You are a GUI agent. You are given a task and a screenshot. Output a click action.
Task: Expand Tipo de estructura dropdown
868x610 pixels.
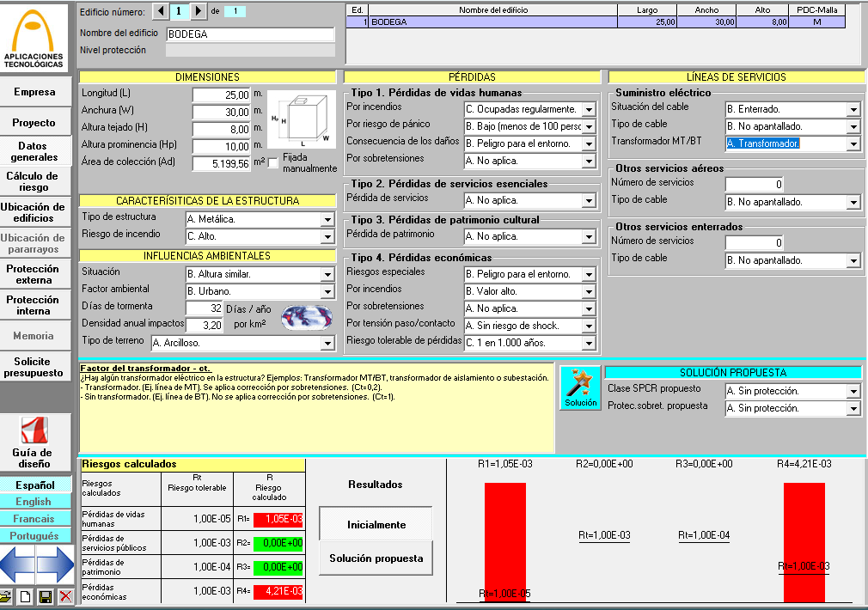pyautogui.click(x=327, y=219)
